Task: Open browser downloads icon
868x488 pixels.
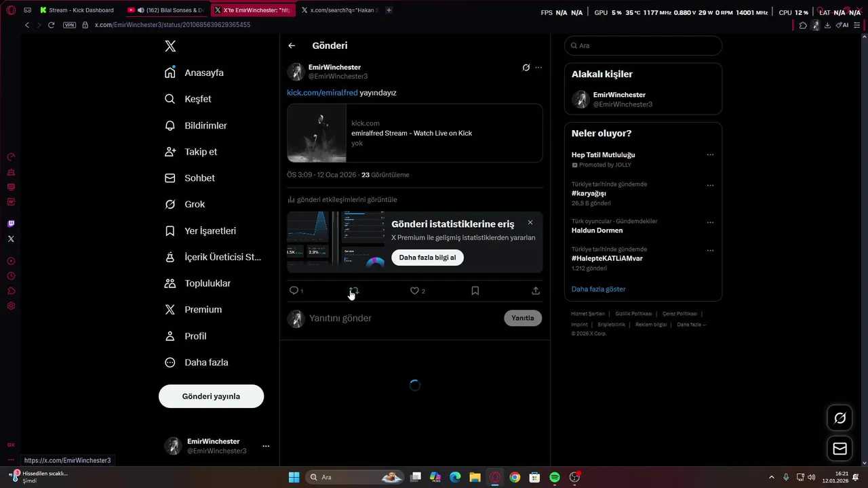Action: (827, 25)
